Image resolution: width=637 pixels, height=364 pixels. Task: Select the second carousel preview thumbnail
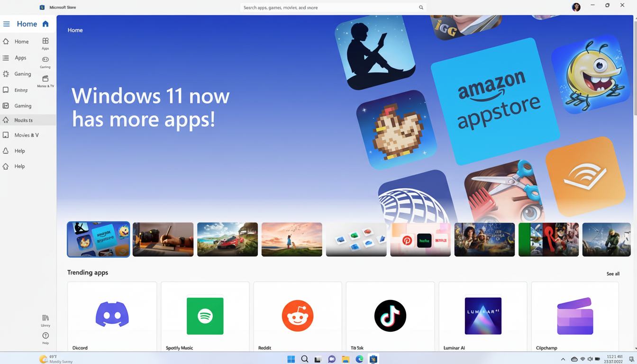click(x=163, y=239)
